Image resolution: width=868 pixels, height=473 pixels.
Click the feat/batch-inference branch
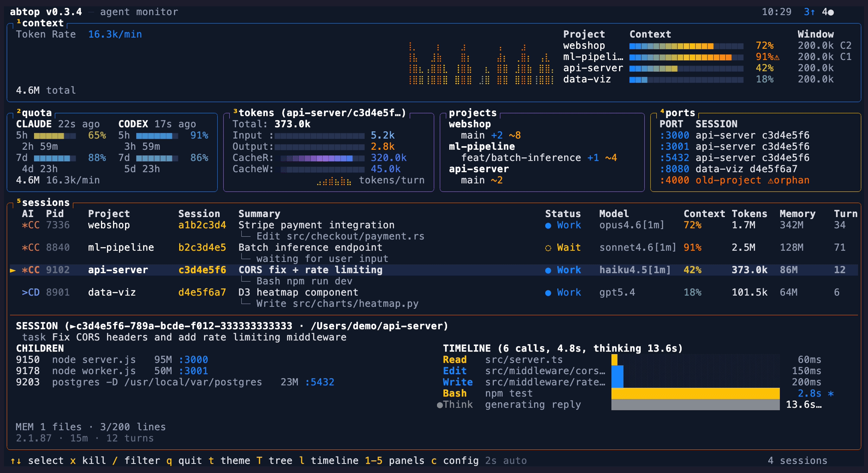[x=521, y=158]
